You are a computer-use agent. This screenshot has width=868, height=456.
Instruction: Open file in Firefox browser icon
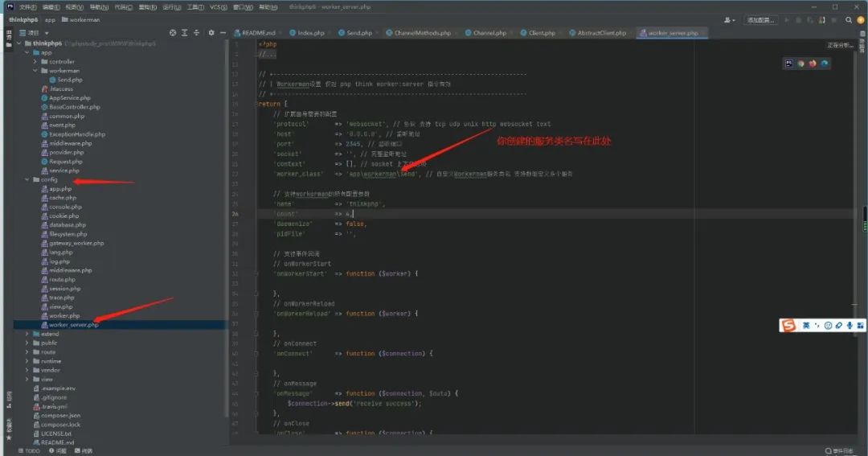click(813, 64)
